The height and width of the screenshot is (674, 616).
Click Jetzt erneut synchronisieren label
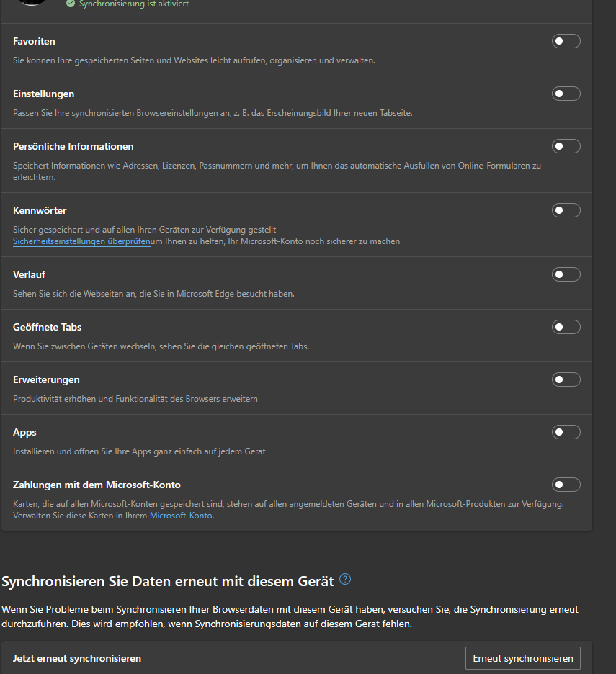[77, 659]
